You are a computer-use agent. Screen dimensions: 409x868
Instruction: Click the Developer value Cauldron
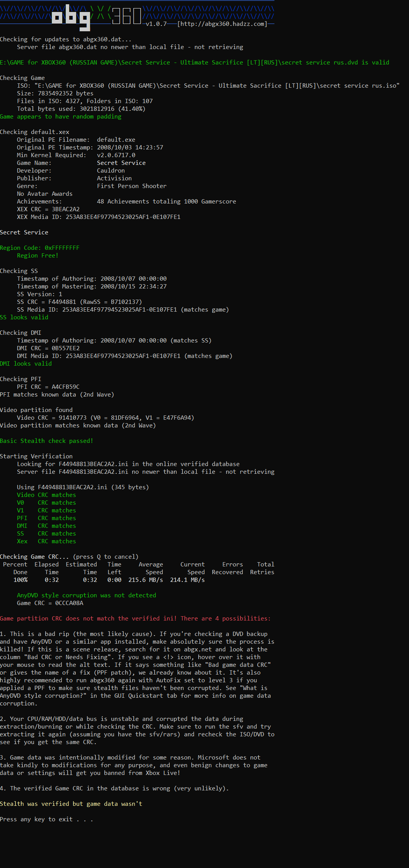111,171
